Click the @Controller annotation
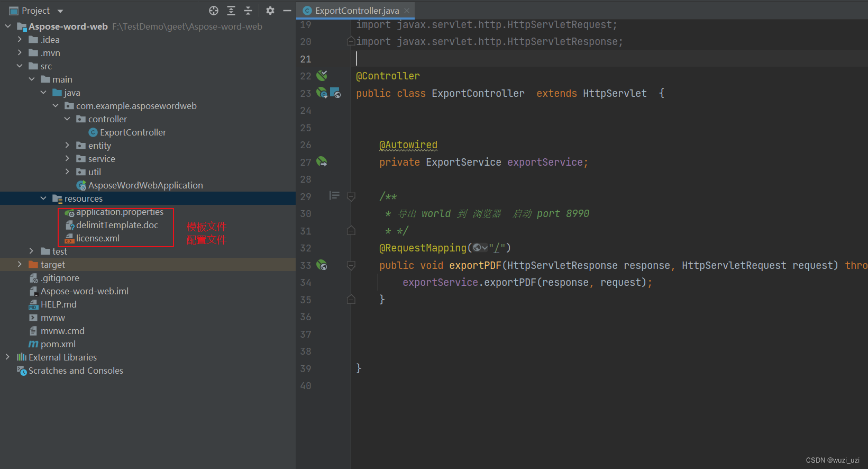868x469 pixels. coord(388,76)
